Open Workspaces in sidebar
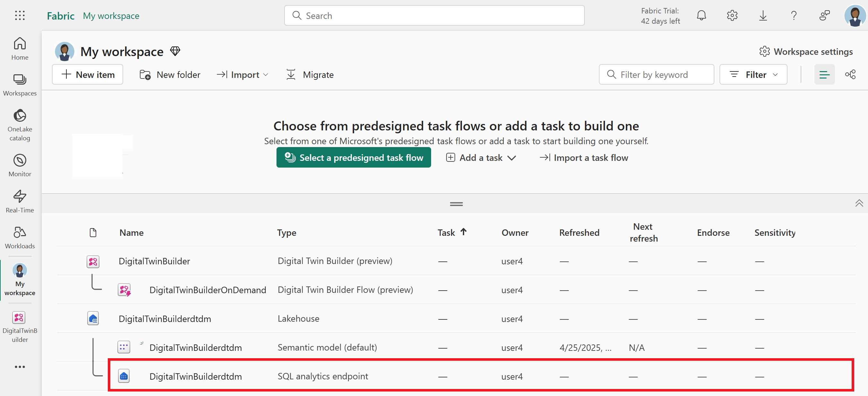 pos(20,85)
